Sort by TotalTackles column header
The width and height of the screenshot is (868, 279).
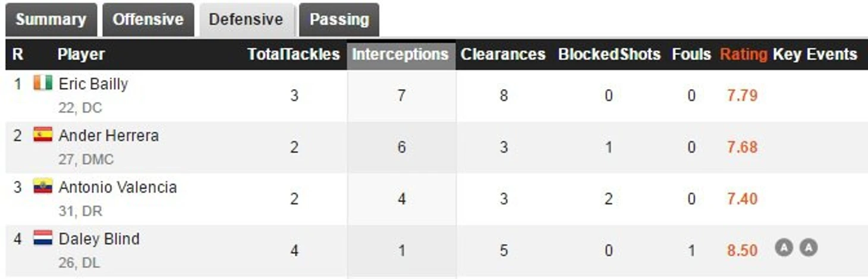294,55
